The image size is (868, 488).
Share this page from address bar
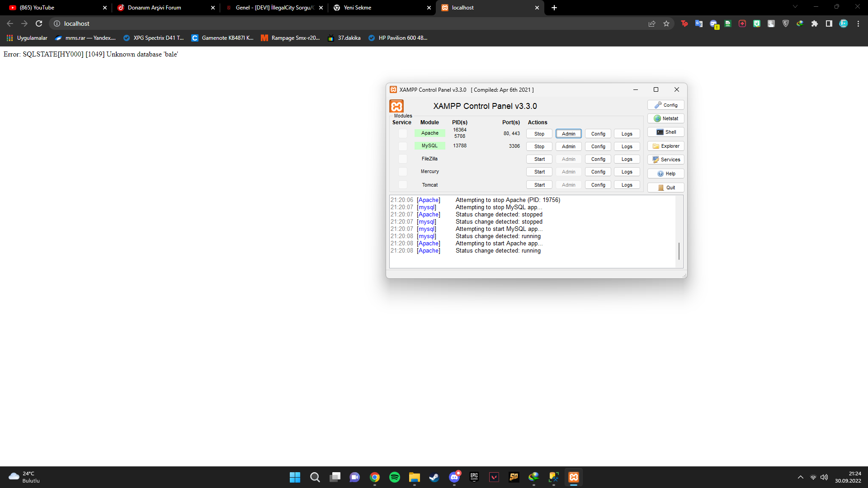click(x=652, y=23)
